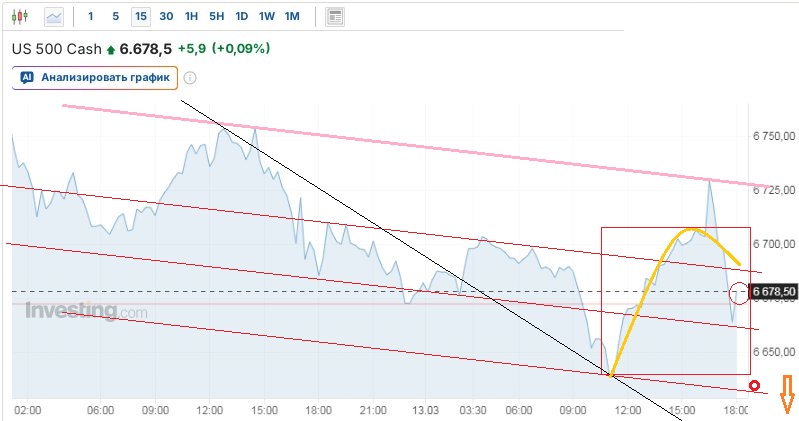Select the 1W timeframe
The width and height of the screenshot is (799, 421).
[267, 16]
